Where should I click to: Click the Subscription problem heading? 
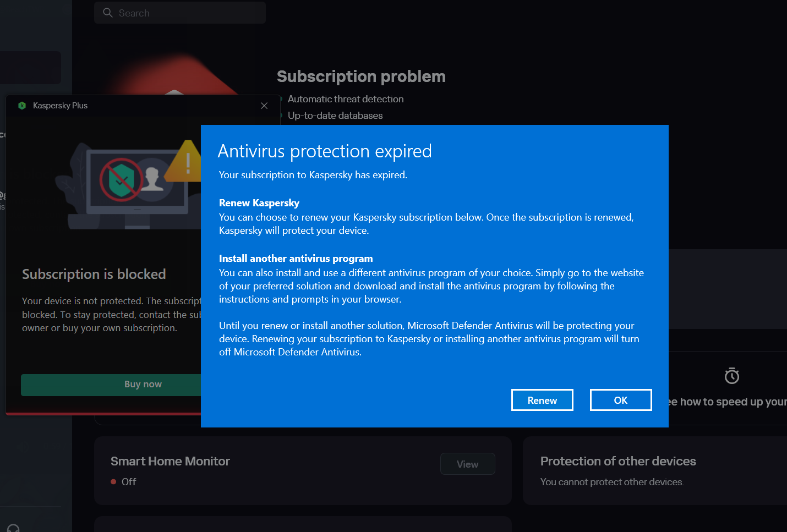coord(361,76)
